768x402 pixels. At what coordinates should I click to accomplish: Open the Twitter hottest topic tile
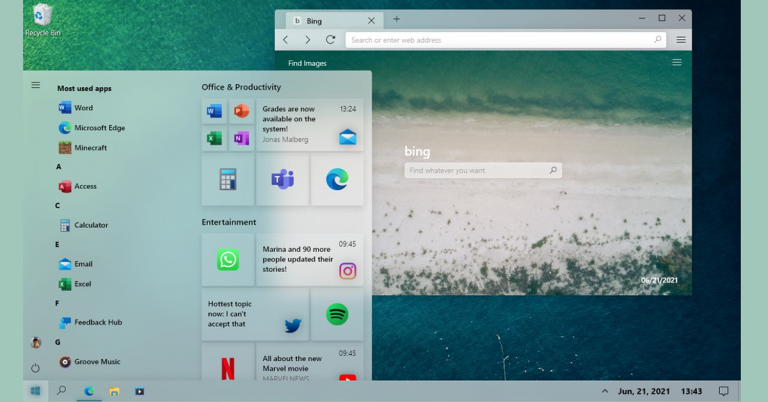tap(255, 314)
